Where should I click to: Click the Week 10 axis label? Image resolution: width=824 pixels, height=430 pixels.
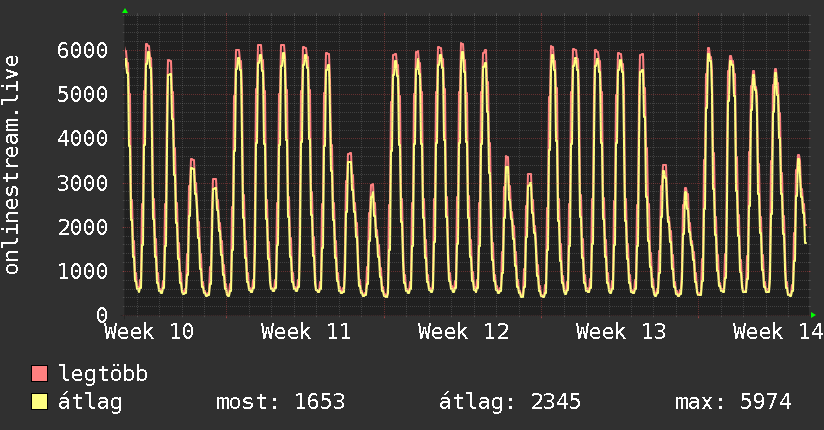click(x=149, y=332)
